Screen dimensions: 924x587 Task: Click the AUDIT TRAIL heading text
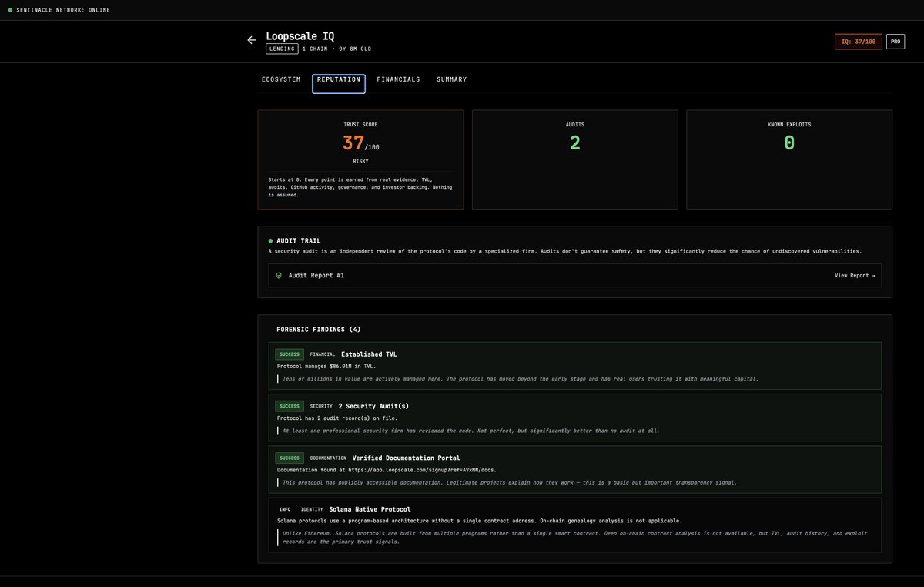pos(298,240)
